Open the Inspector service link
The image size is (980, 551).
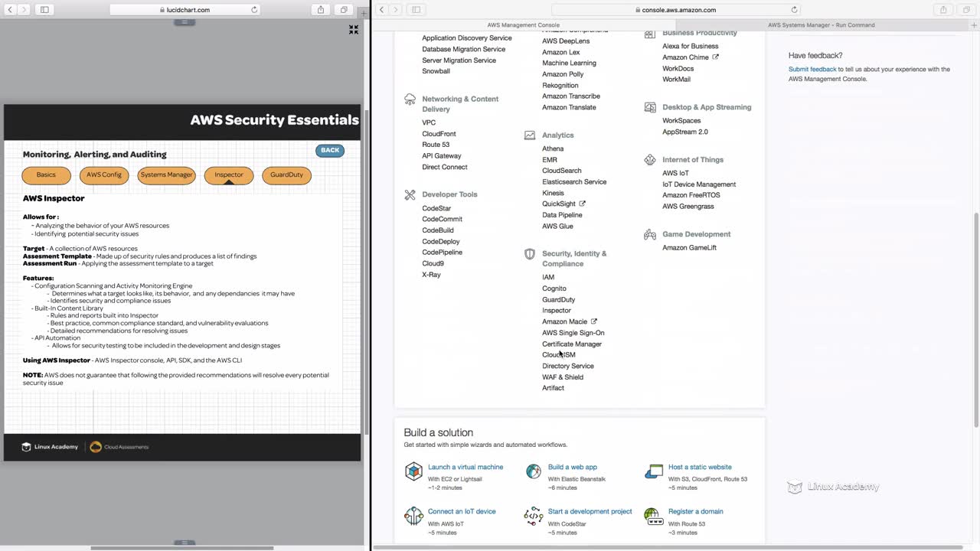point(557,311)
